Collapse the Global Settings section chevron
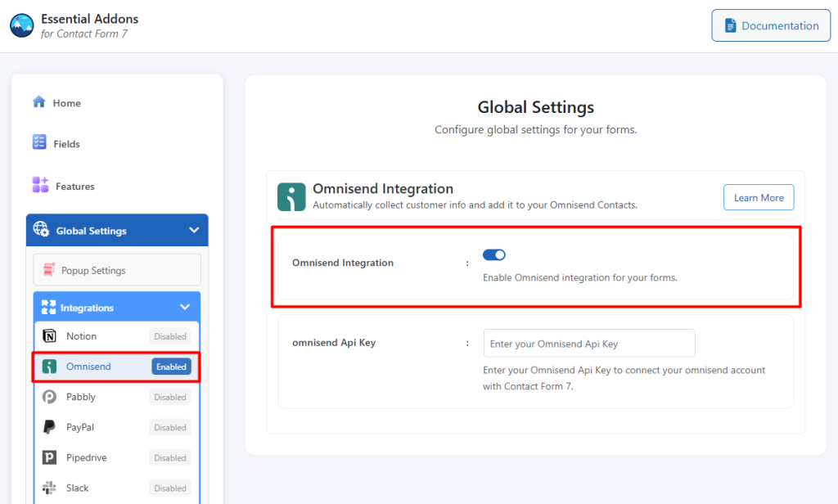The image size is (838, 504). [194, 230]
